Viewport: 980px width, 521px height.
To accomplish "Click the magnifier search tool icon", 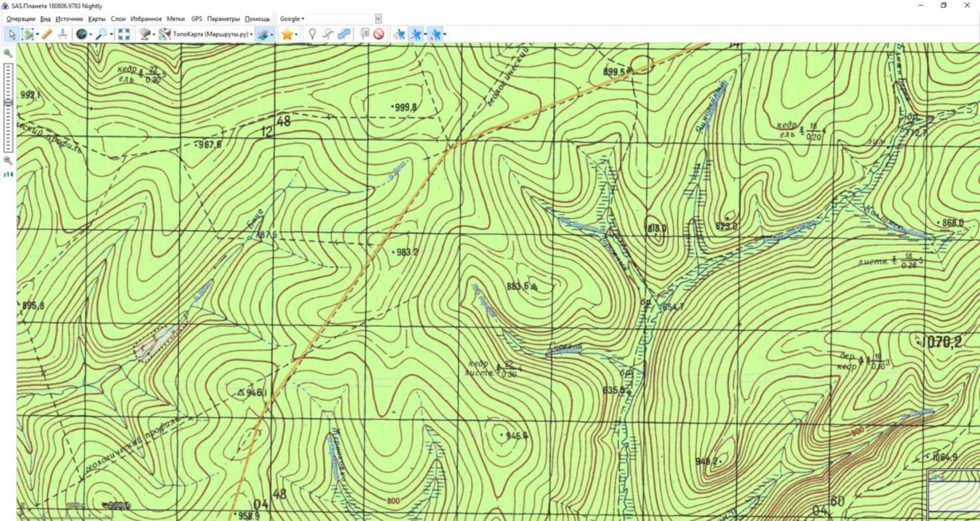I will point(102,34).
